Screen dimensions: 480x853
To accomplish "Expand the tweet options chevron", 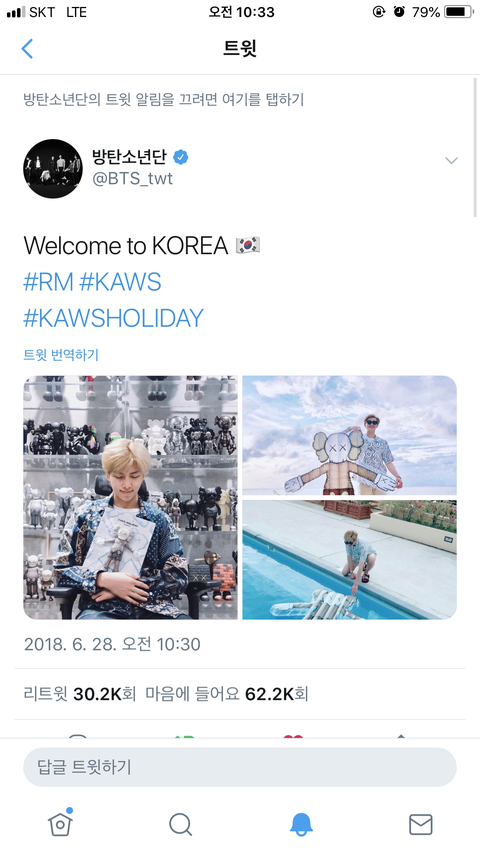I will [x=451, y=160].
